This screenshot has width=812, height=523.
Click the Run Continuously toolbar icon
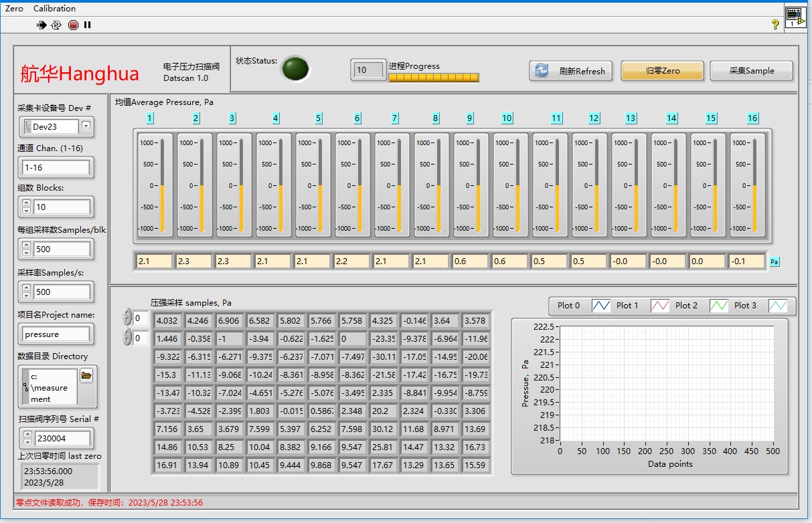point(56,25)
